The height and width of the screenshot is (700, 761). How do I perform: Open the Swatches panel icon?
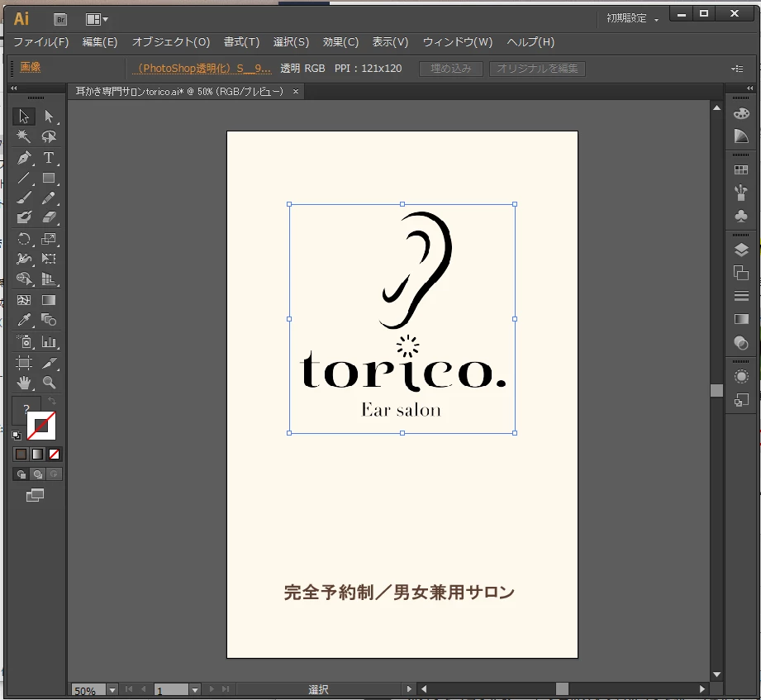pos(741,170)
